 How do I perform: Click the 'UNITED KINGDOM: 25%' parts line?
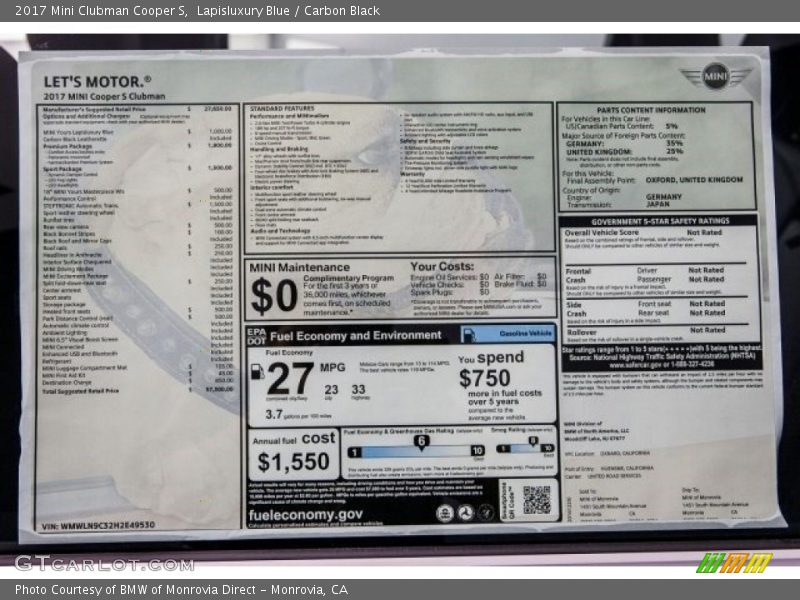pyautogui.click(x=624, y=152)
